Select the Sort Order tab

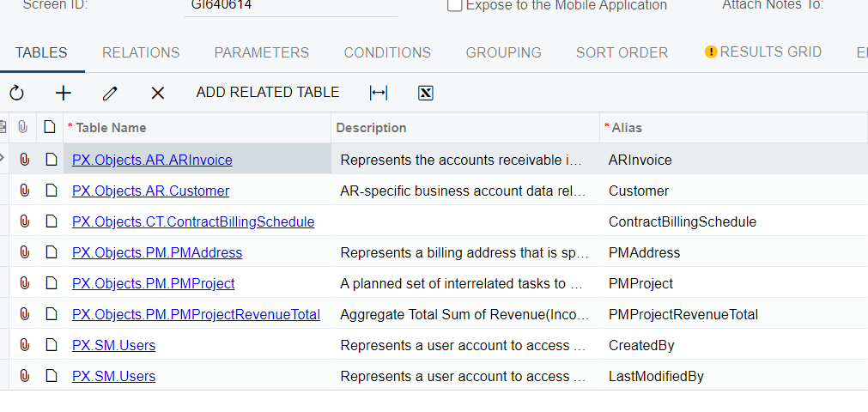point(622,52)
